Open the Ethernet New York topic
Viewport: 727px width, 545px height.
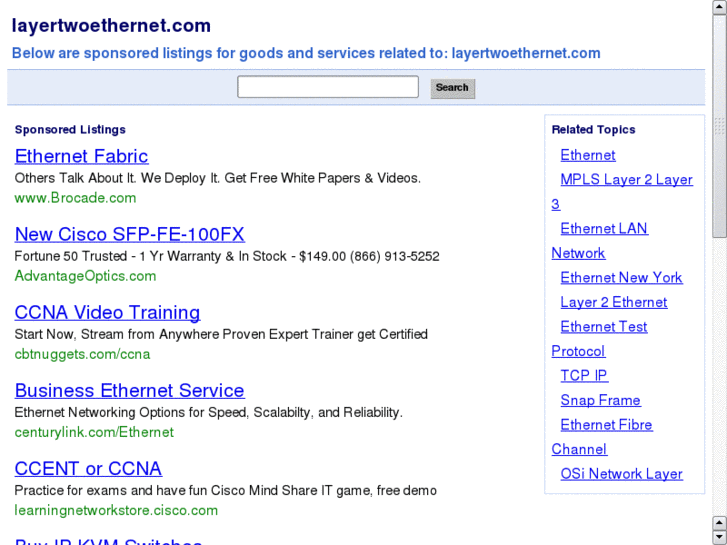click(621, 277)
